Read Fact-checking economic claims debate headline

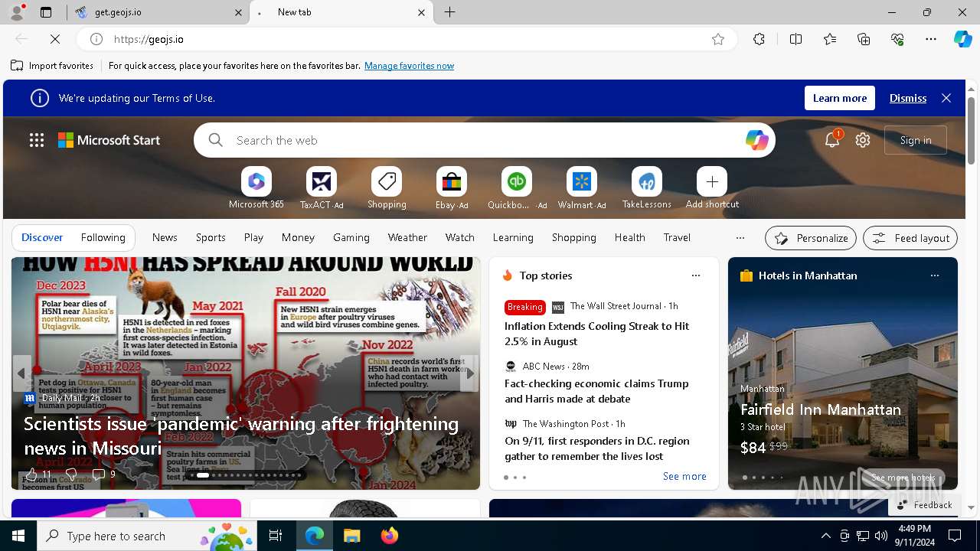pos(596,391)
